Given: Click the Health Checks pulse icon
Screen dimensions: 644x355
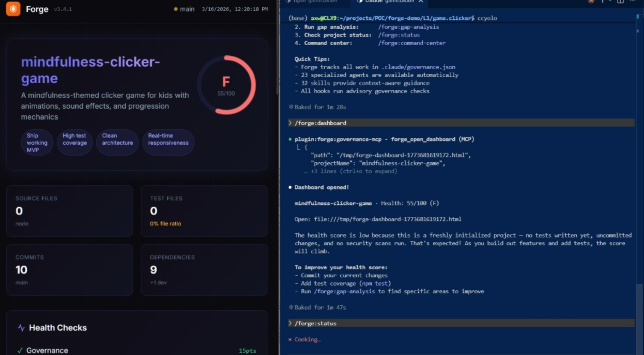Looking at the screenshot, I should (21, 328).
